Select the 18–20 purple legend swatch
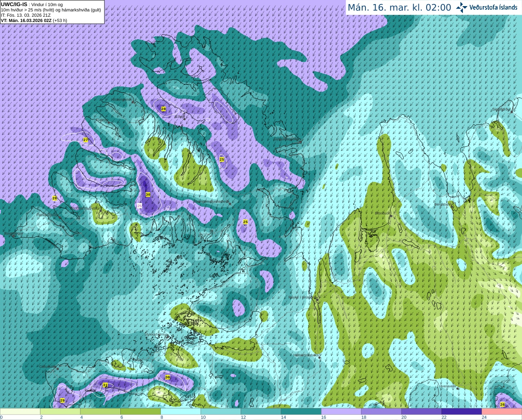The height and width of the screenshot is (420, 522). [x=381, y=411]
